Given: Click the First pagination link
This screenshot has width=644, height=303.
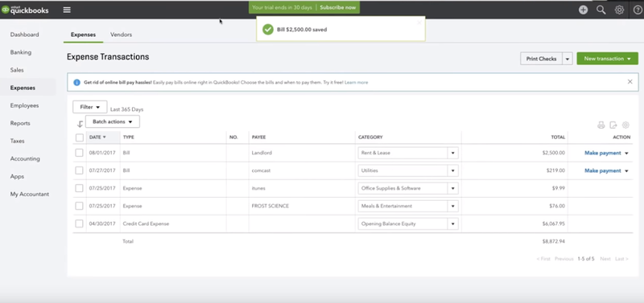Looking at the screenshot, I should click(x=543, y=259).
